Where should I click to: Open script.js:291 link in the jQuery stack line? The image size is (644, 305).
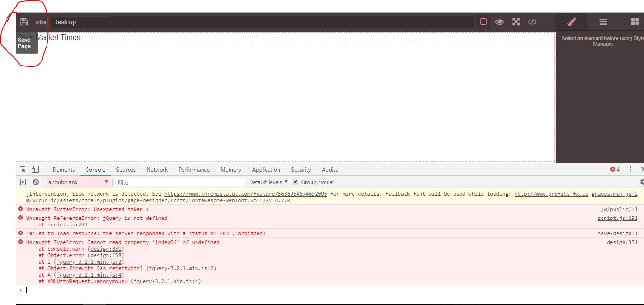[68, 225]
